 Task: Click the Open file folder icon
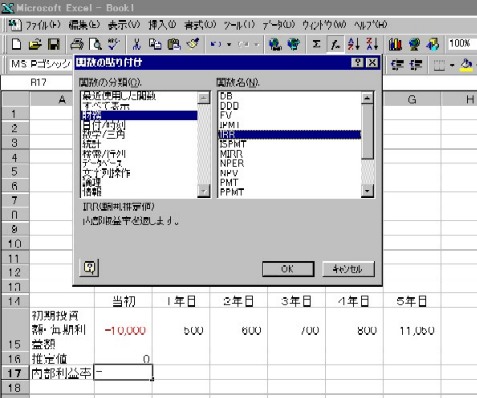click(x=35, y=44)
